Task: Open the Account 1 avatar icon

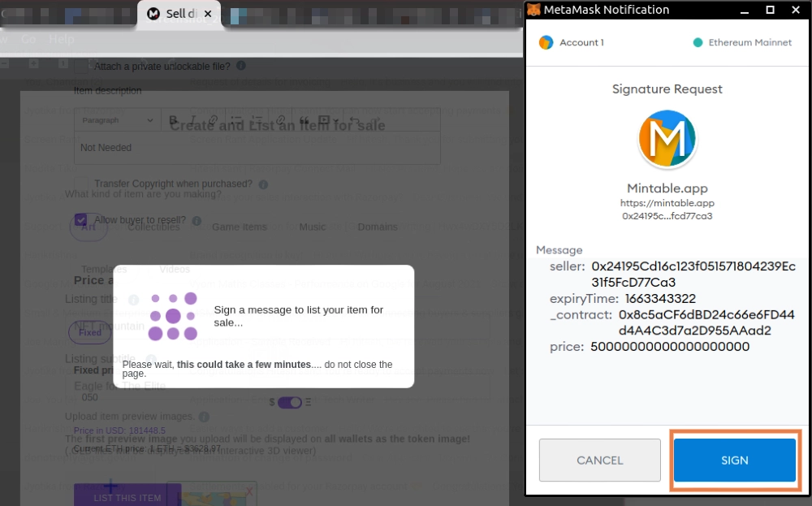Action: 546,42
